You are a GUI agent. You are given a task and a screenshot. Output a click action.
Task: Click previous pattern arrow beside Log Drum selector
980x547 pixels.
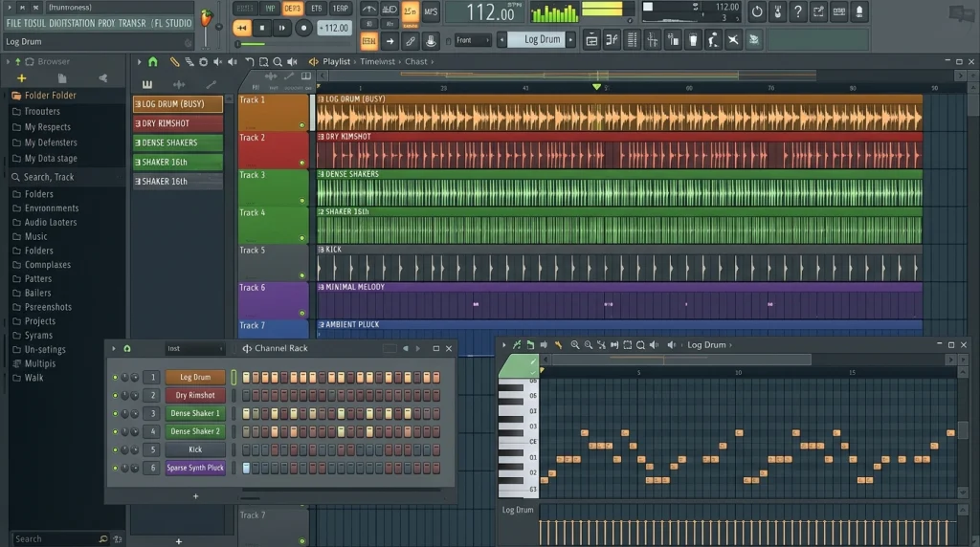pyautogui.click(x=501, y=40)
